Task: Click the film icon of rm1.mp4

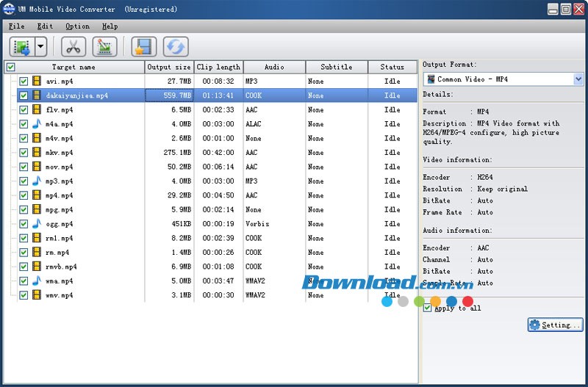Action: pyautogui.click(x=37, y=238)
